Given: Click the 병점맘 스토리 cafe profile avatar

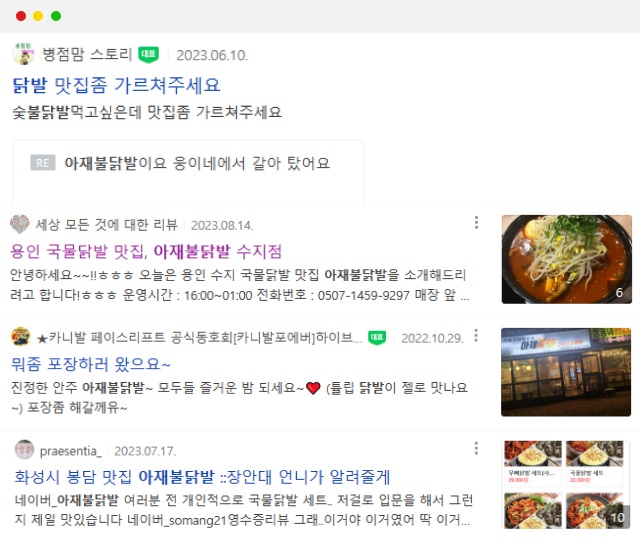Looking at the screenshot, I should pyautogui.click(x=23, y=54).
